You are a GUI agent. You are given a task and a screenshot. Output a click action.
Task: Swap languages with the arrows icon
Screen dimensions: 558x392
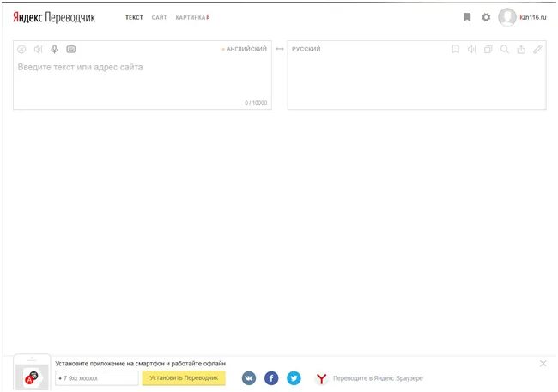[280, 49]
